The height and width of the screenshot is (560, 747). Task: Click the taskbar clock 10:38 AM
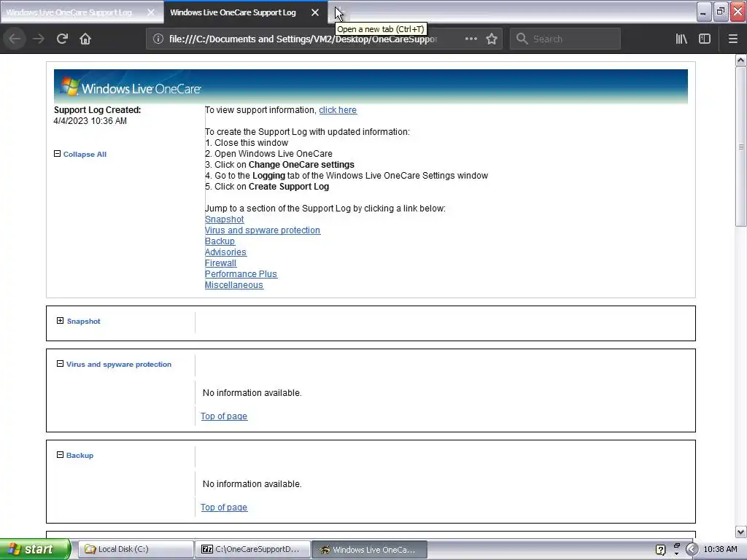point(720,549)
